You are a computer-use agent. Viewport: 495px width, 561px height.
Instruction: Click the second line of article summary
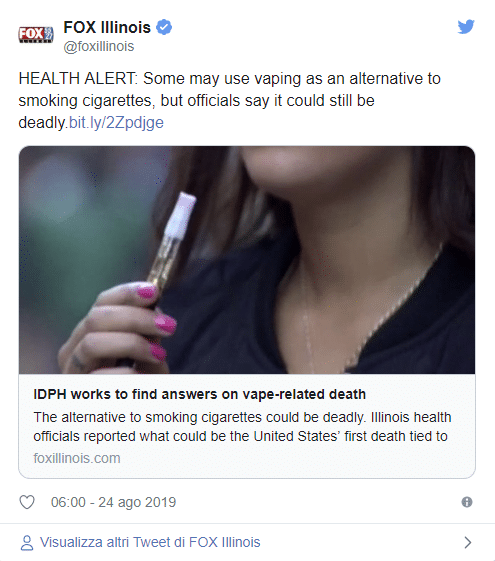tap(240, 436)
